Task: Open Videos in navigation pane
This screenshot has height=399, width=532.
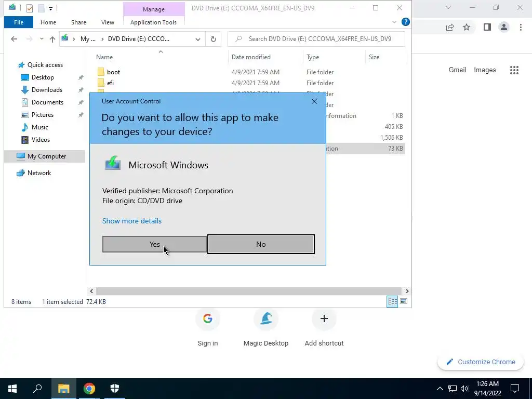Action: coord(41,140)
